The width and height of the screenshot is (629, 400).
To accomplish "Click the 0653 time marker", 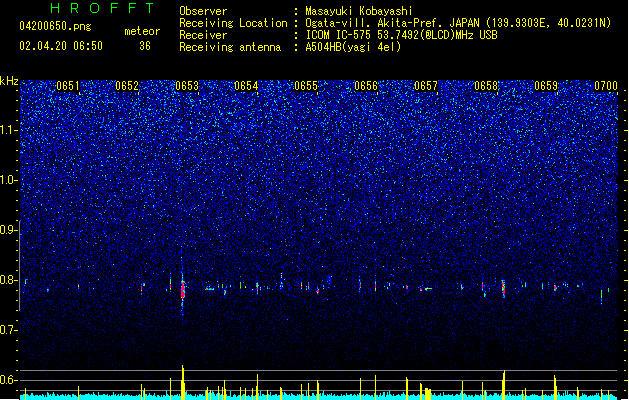I will pos(187,86).
